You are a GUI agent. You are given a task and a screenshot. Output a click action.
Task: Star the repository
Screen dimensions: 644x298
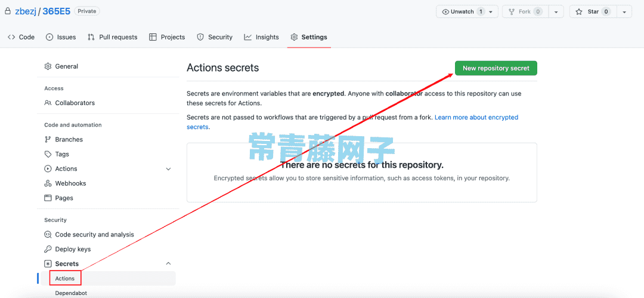click(x=593, y=11)
